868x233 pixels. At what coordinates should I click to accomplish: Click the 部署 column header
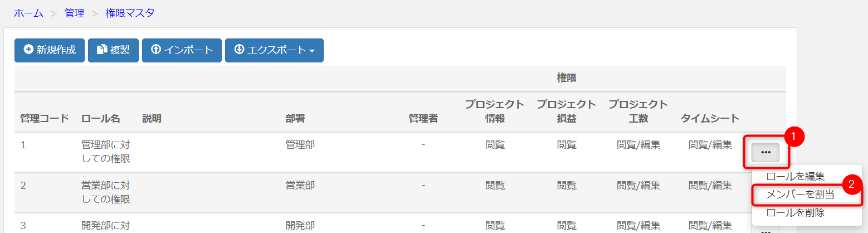pyautogui.click(x=295, y=118)
